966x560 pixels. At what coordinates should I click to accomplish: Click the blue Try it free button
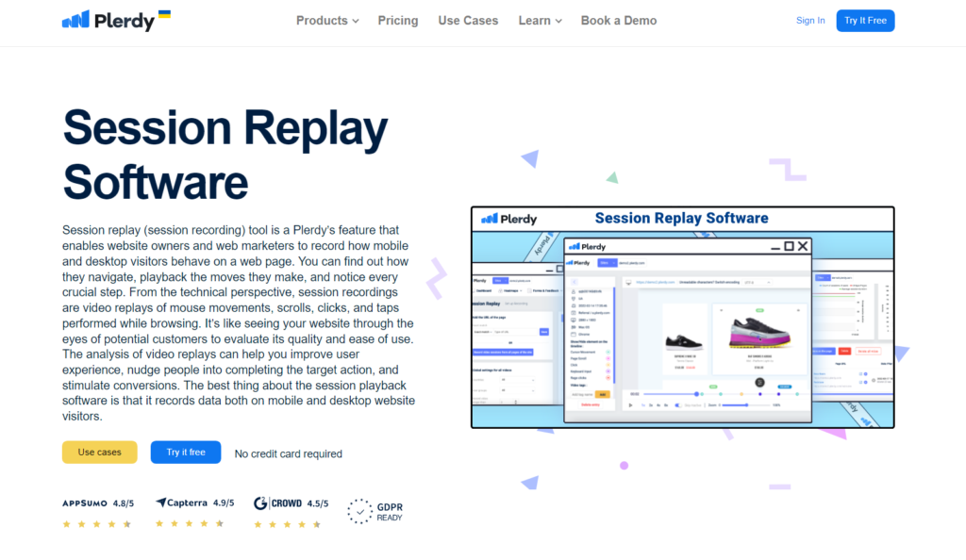point(186,453)
